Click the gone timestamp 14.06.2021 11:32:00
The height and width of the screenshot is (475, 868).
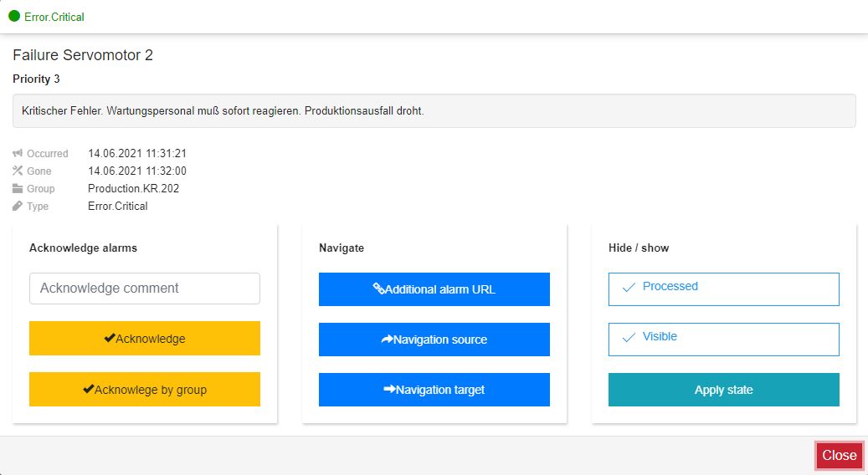[137, 171]
